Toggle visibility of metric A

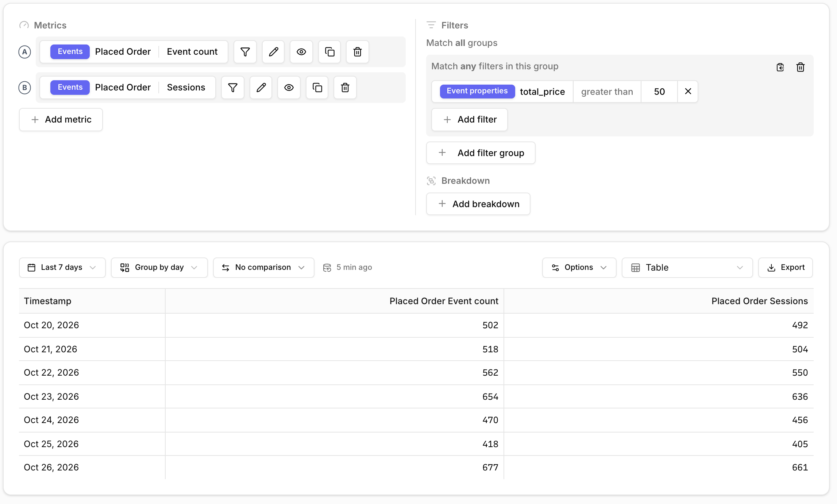point(301,52)
